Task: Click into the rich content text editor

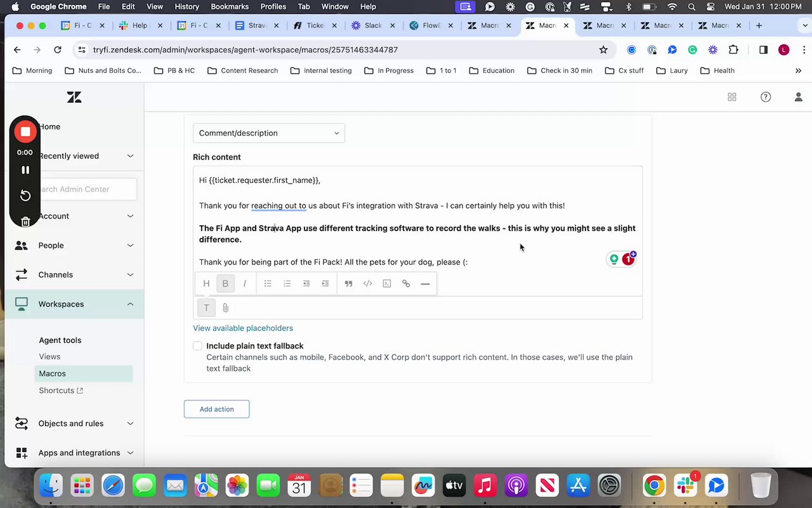Action: [x=417, y=219]
